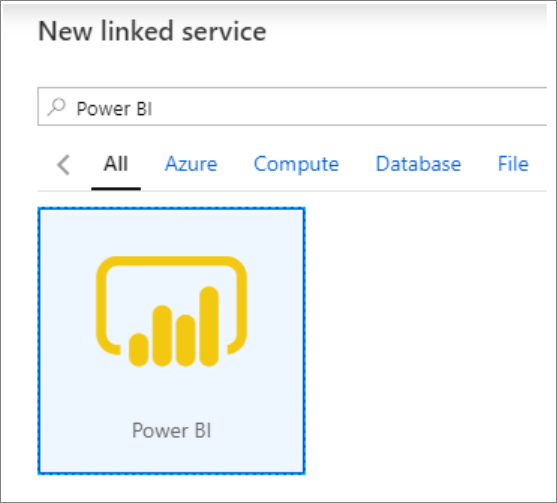Viewport: 557px width, 503px height.
Task: Open the Database tab
Action: point(418,164)
